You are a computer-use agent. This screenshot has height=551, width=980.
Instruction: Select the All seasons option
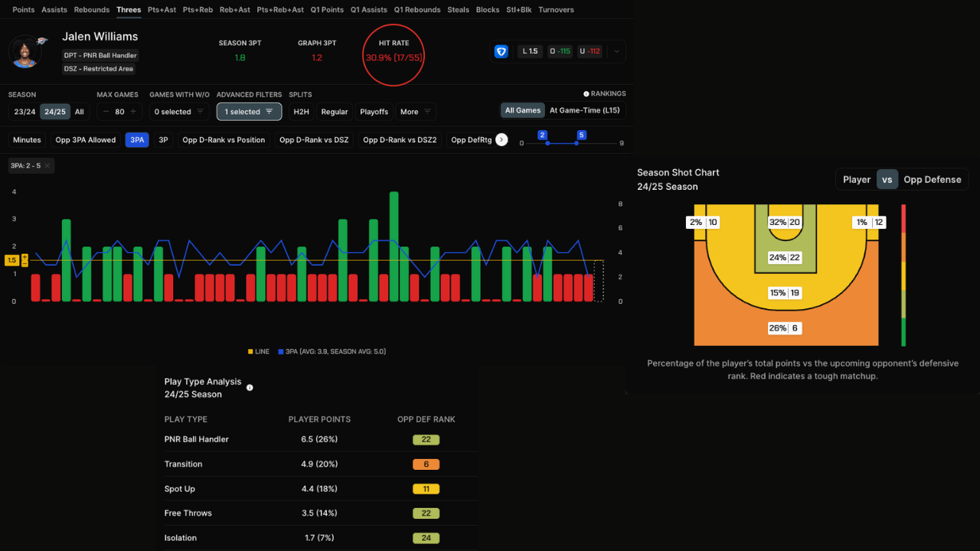pos(80,112)
